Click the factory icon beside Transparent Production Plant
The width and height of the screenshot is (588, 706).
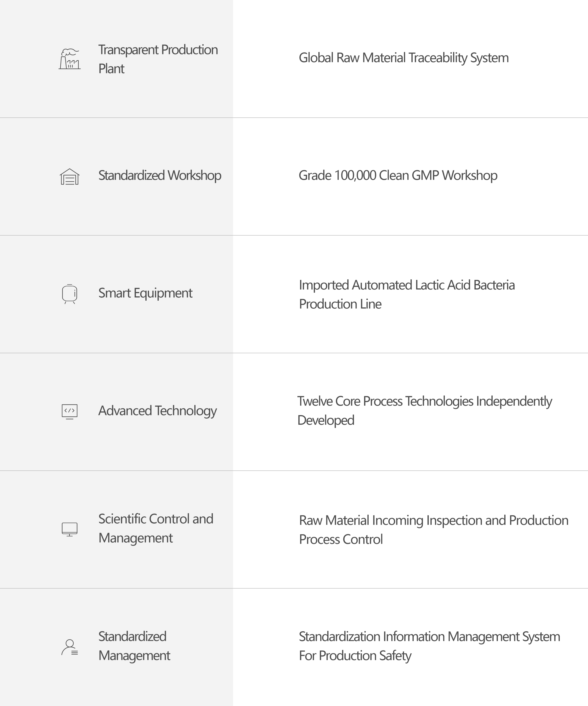point(70,59)
